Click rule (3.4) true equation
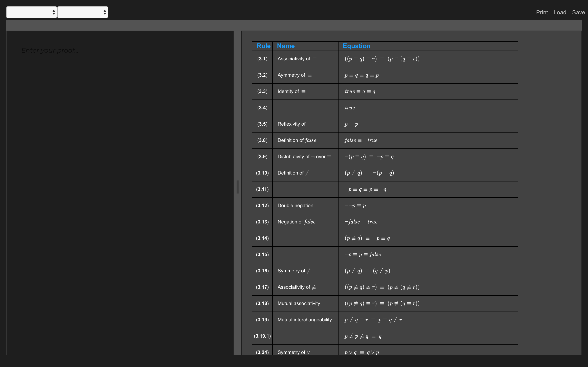This screenshot has height=367, width=588. tap(350, 108)
